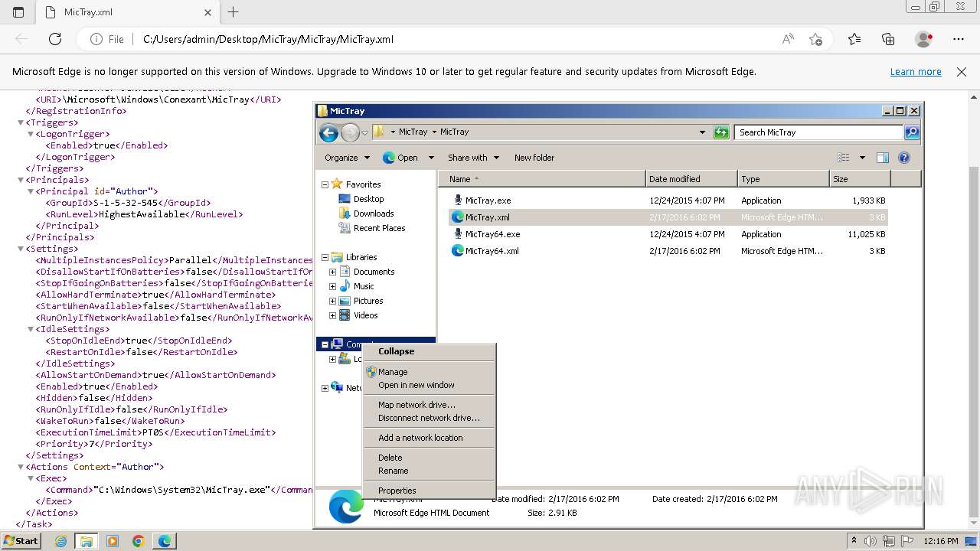Viewport: 980px width, 551px height.
Task: Open Share with dropdown in Explorer
Action: click(473, 158)
